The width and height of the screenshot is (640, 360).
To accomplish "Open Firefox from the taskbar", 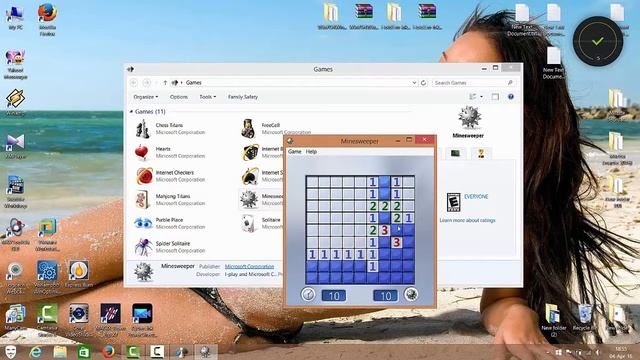I will pyautogui.click(x=108, y=351).
